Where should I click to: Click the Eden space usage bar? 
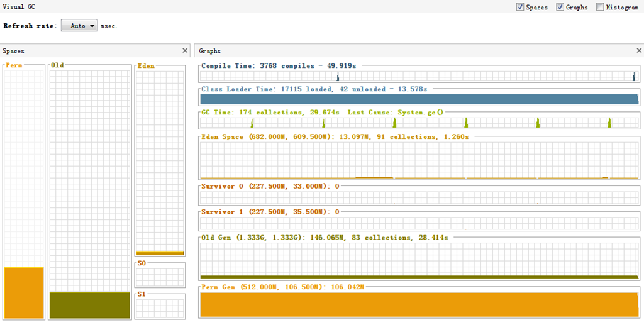click(160, 253)
